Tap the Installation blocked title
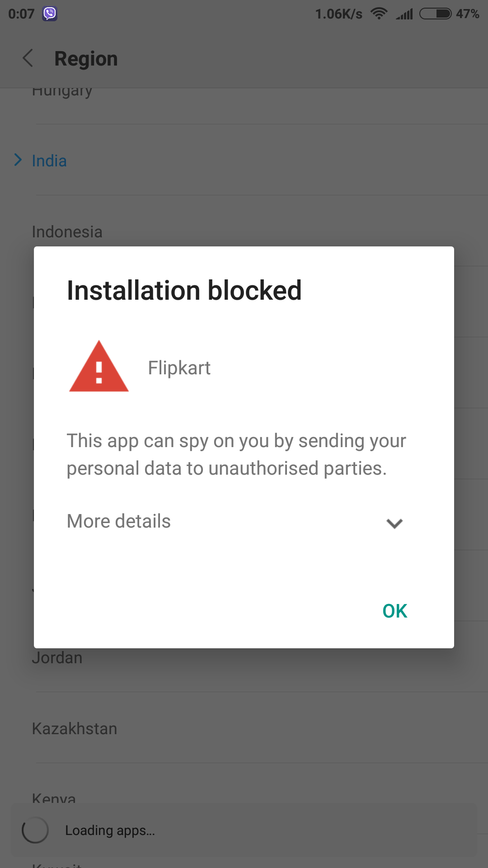488x868 pixels. coord(184,290)
